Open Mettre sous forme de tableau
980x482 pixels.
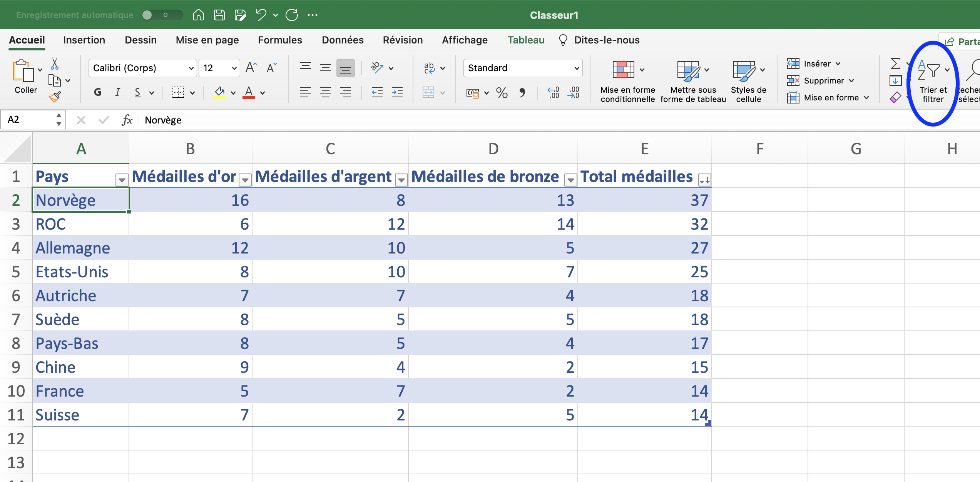[x=693, y=82]
